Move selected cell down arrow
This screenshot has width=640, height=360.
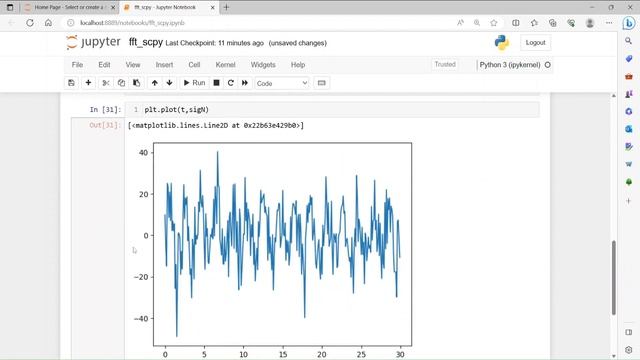point(169,83)
